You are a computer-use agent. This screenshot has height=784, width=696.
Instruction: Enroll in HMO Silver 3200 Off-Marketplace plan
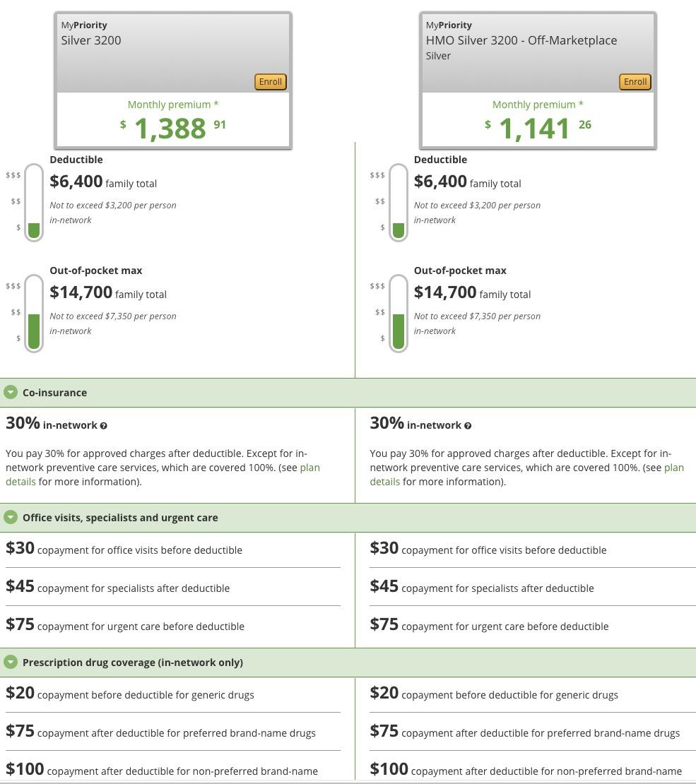(x=635, y=82)
